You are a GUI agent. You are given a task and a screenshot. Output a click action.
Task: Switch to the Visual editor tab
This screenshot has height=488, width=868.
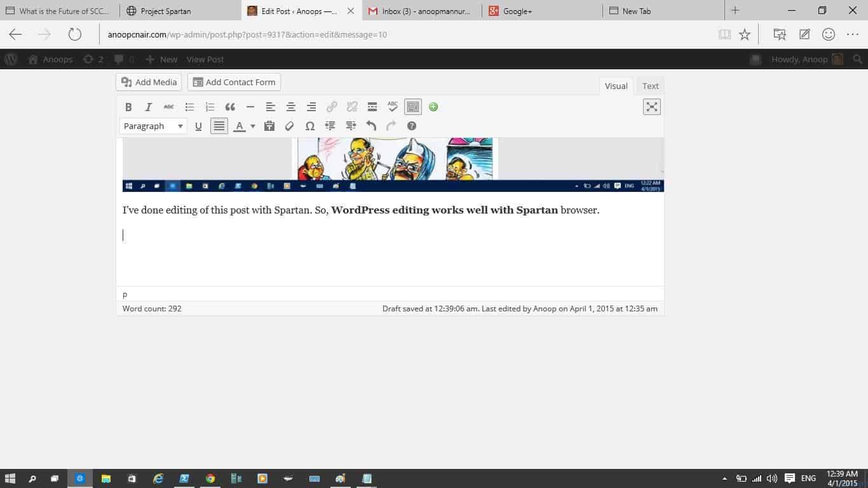click(x=616, y=86)
